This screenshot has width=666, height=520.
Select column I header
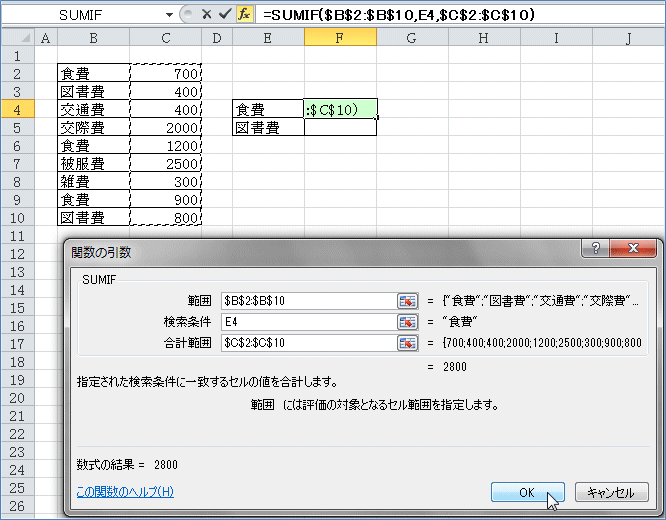point(556,38)
